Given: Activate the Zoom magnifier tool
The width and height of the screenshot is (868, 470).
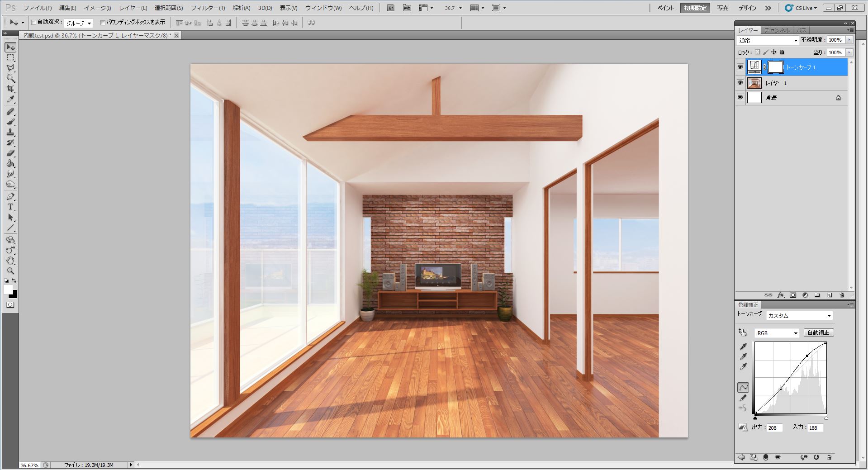Looking at the screenshot, I should pyautogui.click(x=10, y=271).
